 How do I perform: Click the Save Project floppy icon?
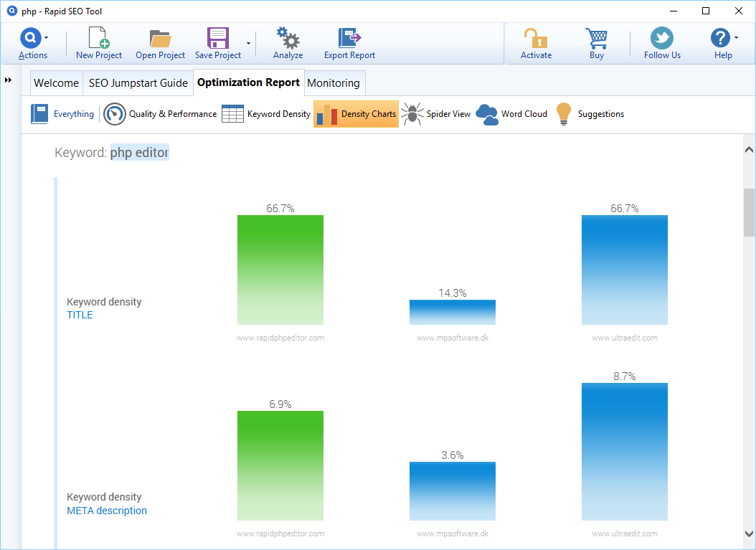[x=217, y=39]
